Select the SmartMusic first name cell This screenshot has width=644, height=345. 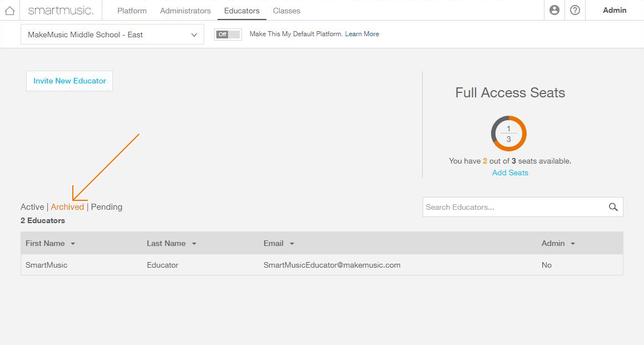point(46,265)
